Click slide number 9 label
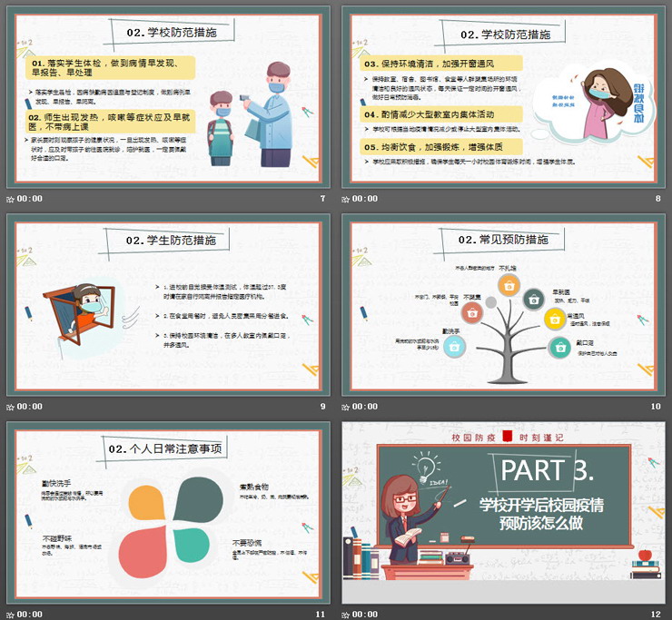Screen dimensions: 672x620 [322, 407]
